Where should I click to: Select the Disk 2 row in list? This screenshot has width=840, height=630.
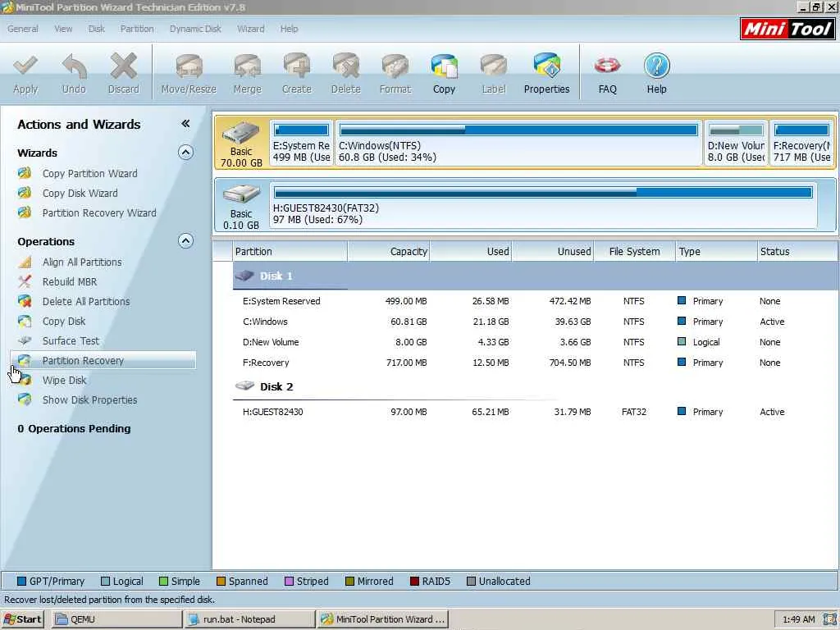point(535,387)
